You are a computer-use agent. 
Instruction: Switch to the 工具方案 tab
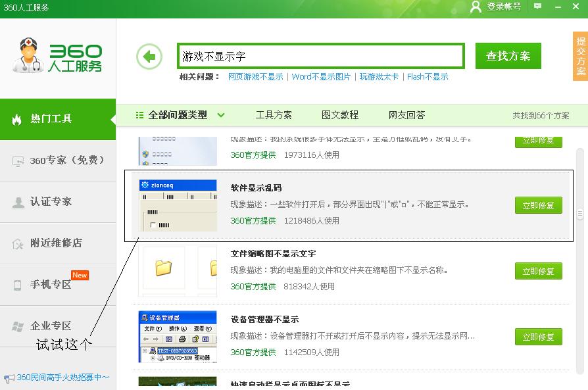[274, 115]
